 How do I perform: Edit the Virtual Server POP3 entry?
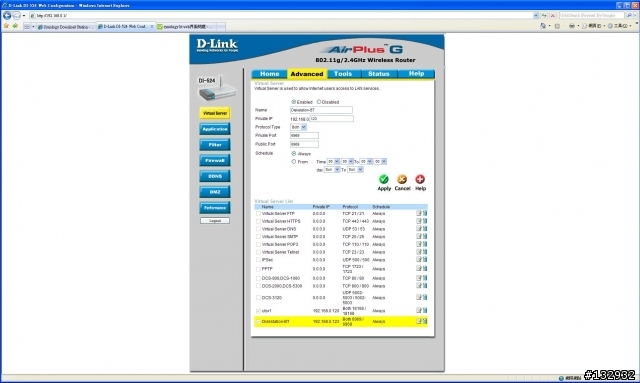[x=418, y=244]
